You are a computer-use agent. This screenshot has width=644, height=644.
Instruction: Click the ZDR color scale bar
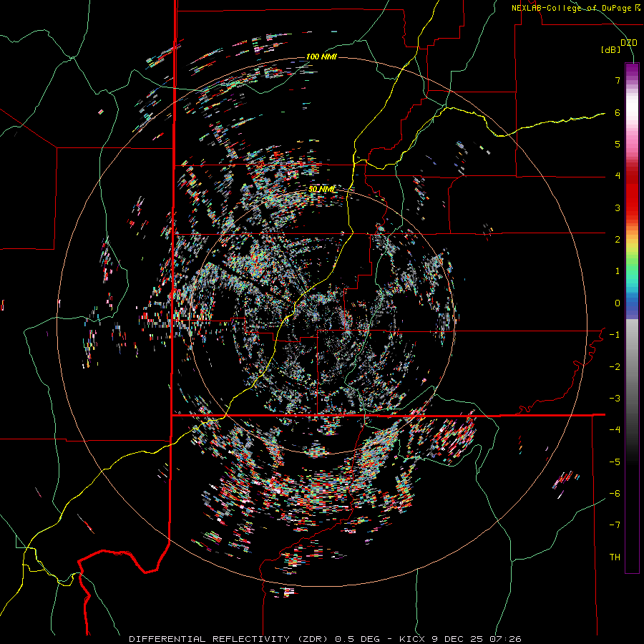(x=632, y=318)
